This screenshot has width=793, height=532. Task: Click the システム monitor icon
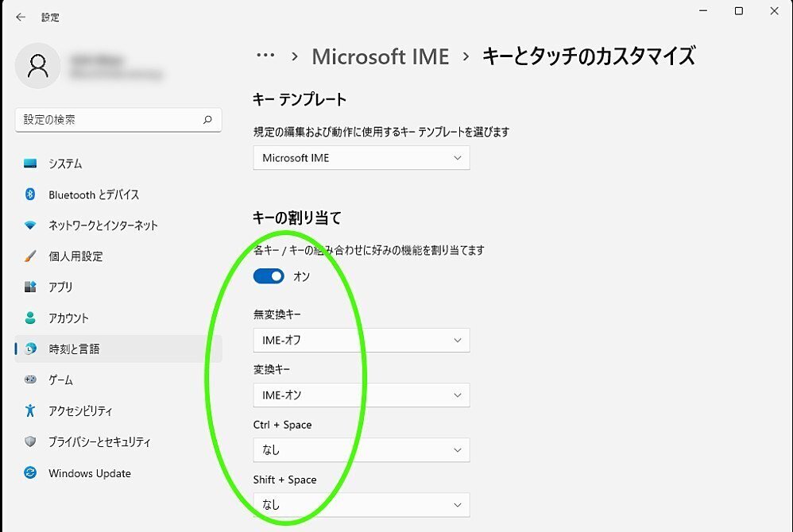[x=30, y=164]
